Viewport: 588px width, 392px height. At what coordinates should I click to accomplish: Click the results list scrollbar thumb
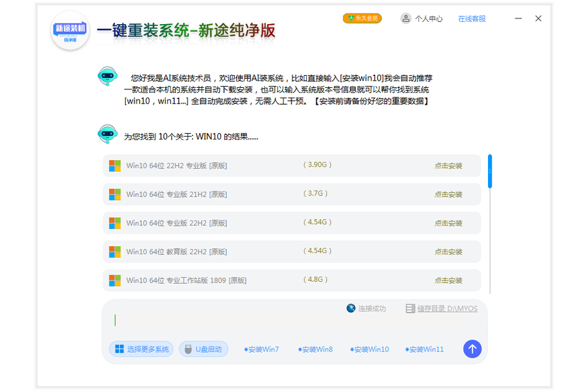(x=490, y=171)
